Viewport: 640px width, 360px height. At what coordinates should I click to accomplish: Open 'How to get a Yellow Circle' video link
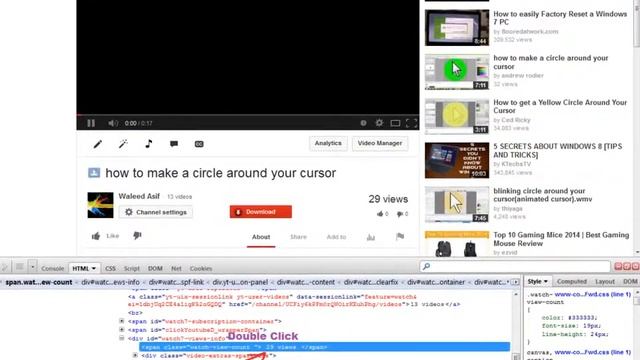point(560,107)
